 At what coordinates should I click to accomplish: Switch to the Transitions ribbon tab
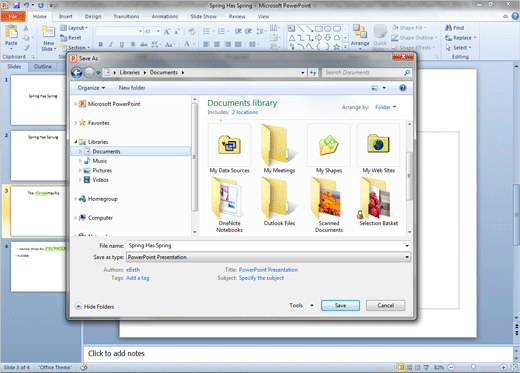click(x=126, y=16)
